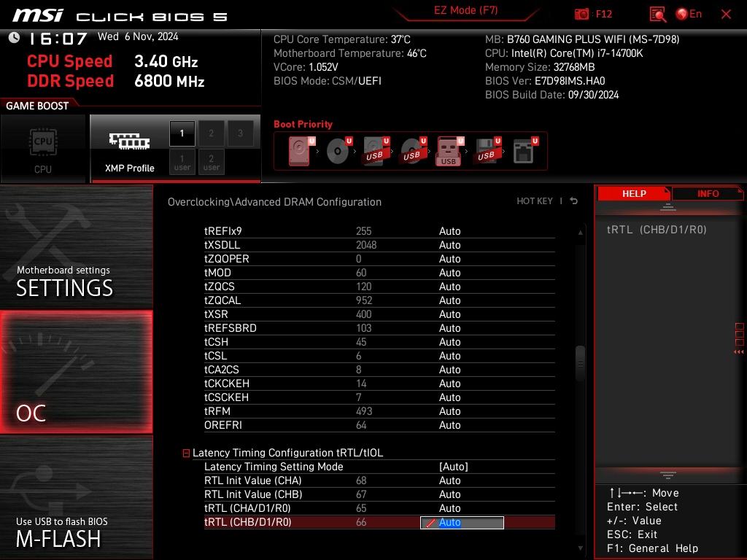The width and height of the screenshot is (747, 560).
Task: Click the scrollbar up arrow of the settings list
Action: coord(580,233)
